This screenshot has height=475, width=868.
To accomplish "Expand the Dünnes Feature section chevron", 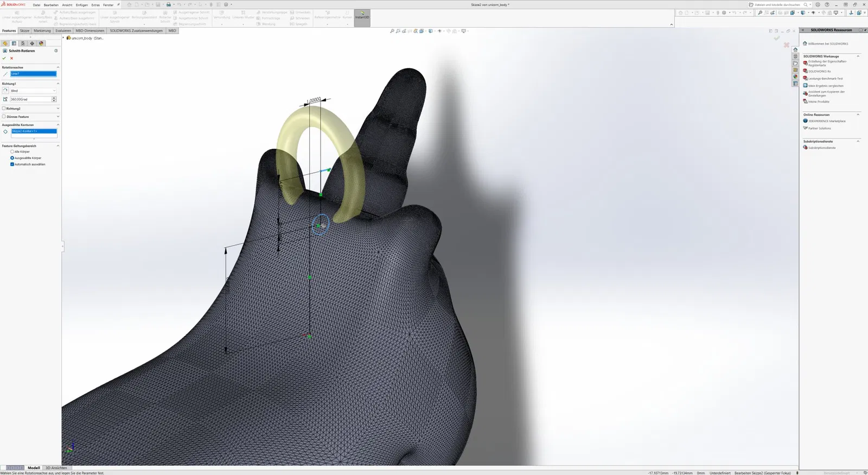I will click(58, 116).
